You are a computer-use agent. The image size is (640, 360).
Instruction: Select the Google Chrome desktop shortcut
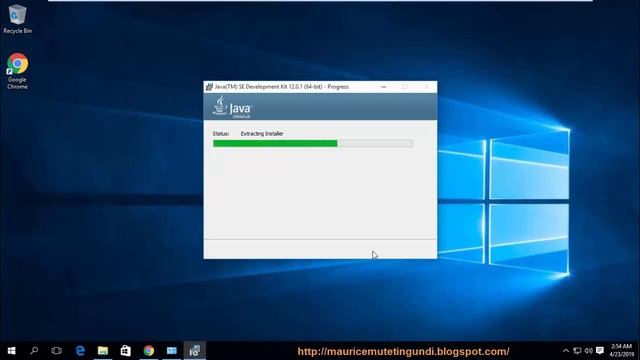17,71
